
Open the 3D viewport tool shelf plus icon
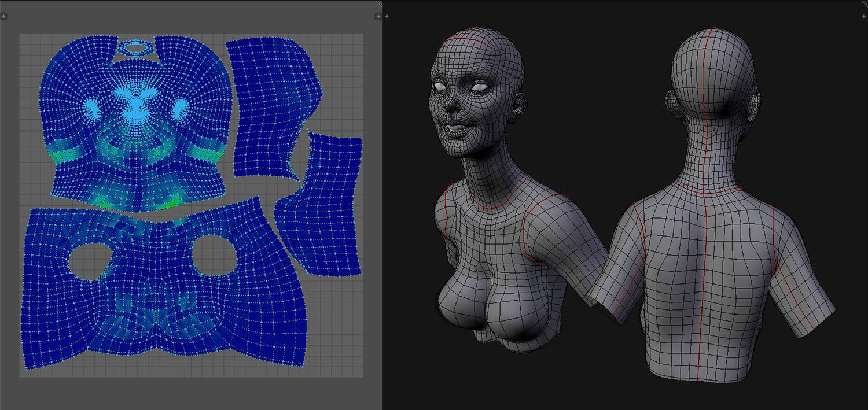387,17
